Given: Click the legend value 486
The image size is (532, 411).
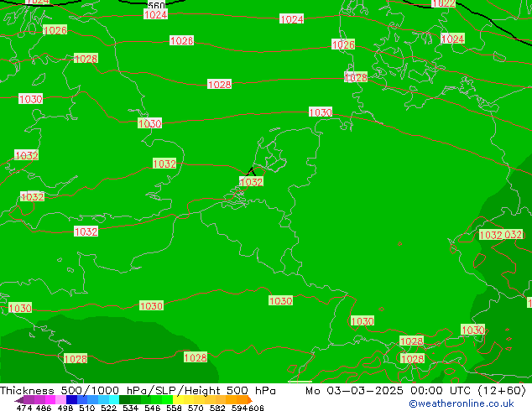Looking at the screenshot, I should click(x=44, y=408).
